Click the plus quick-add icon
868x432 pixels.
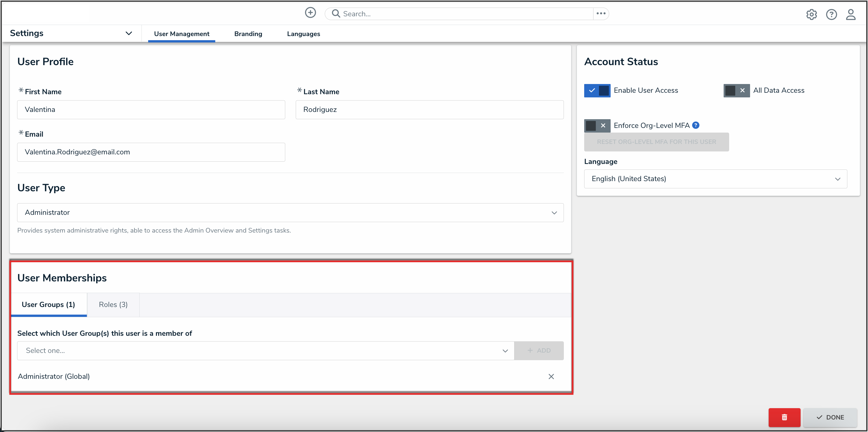click(310, 13)
